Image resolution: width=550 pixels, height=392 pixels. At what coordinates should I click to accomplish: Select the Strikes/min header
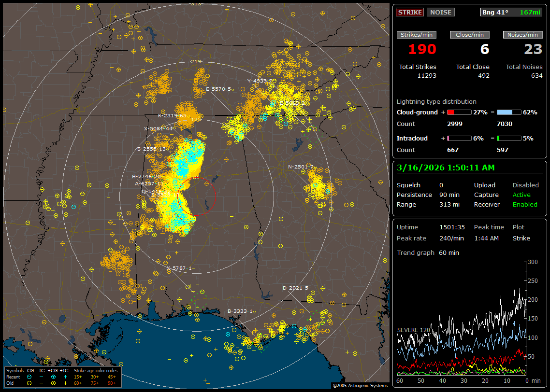pyautogui.click(x=416, y=35)
